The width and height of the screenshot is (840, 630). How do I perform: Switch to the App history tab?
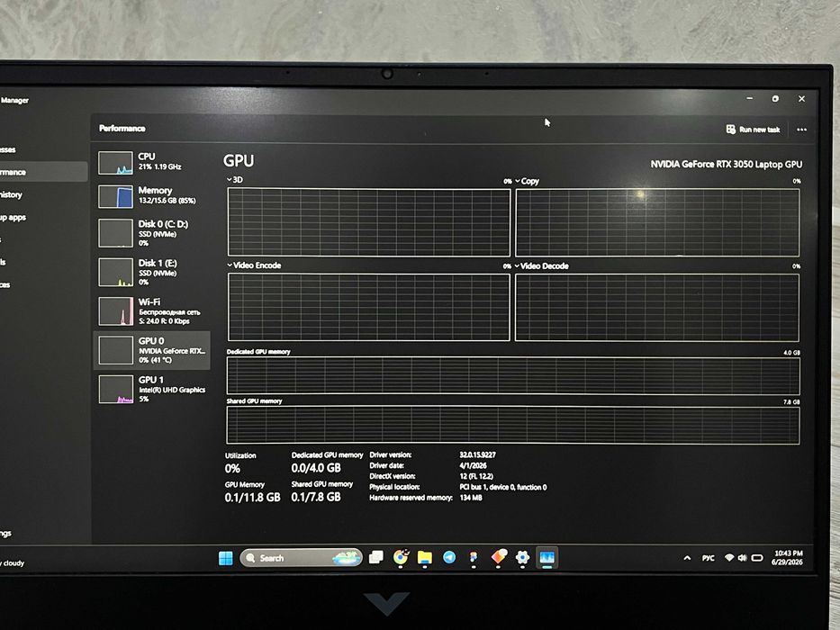tap(11, 194)
